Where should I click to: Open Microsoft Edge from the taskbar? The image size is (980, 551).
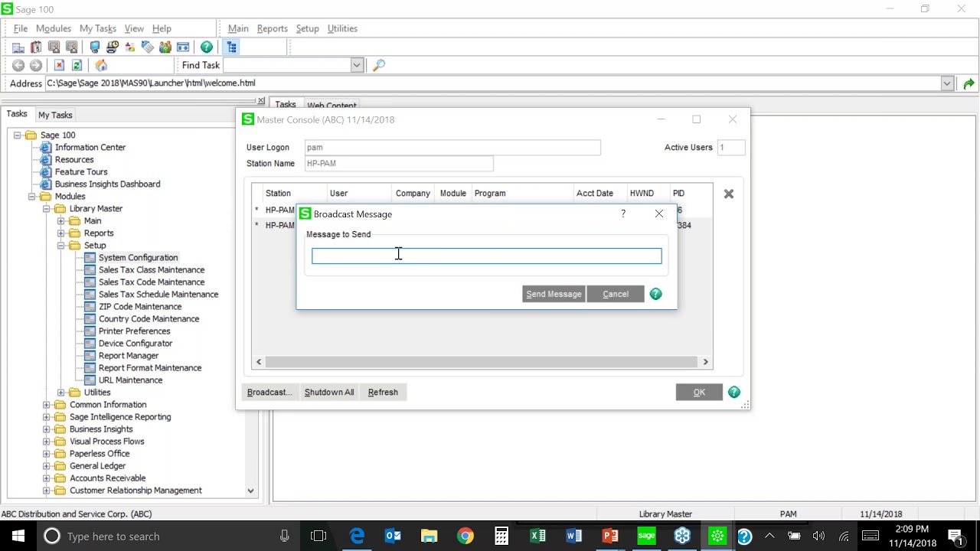tap(358, 536)
